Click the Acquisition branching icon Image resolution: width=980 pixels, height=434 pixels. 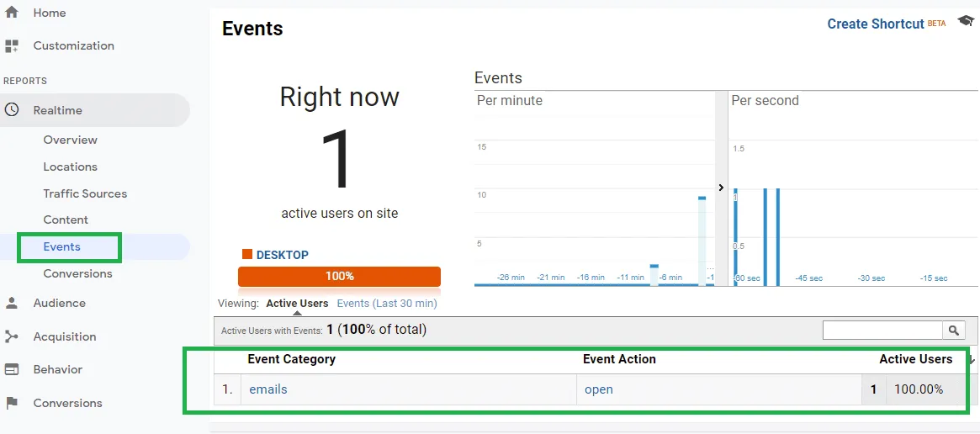click(x=11, y=336)
